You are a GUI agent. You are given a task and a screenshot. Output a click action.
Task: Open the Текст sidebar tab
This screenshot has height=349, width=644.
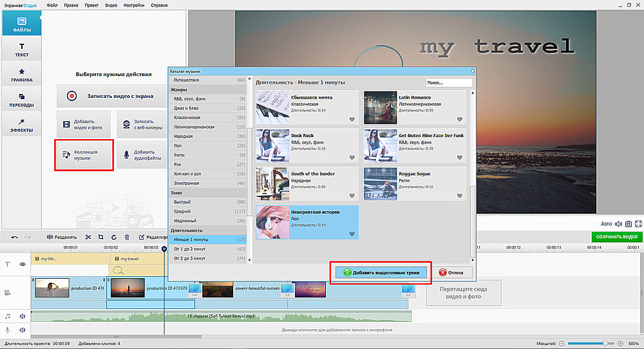click(x=21, y=50)
